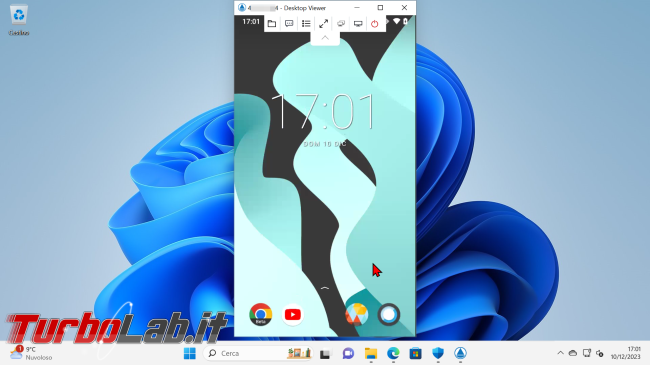
Task: Click the phone battery status icon
Action: pos(405,21)
